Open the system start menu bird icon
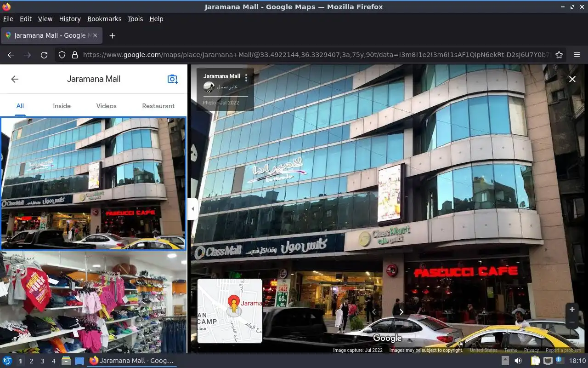 (x=7, y=361)
